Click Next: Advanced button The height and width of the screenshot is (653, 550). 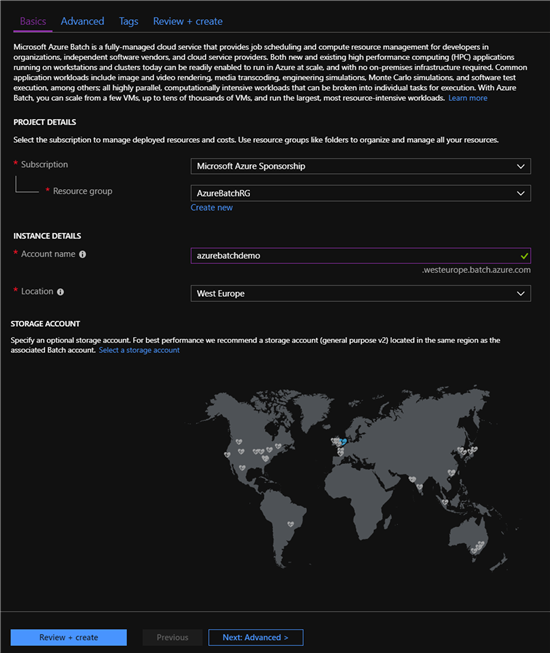(x=256, y=637)
